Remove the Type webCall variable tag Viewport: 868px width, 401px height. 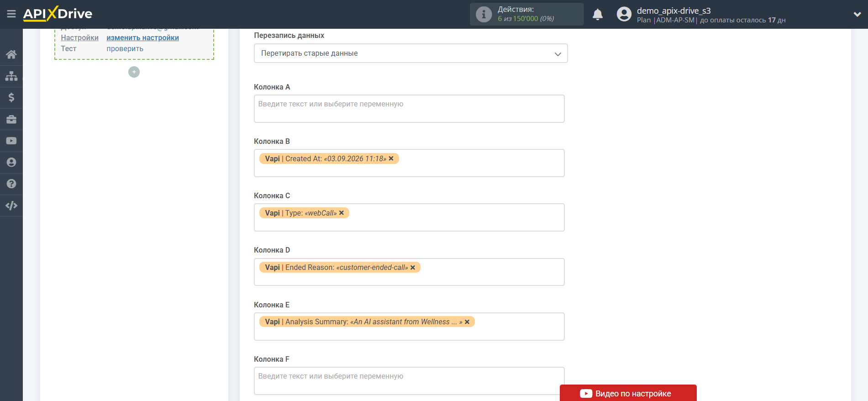(x=342, y=213)
